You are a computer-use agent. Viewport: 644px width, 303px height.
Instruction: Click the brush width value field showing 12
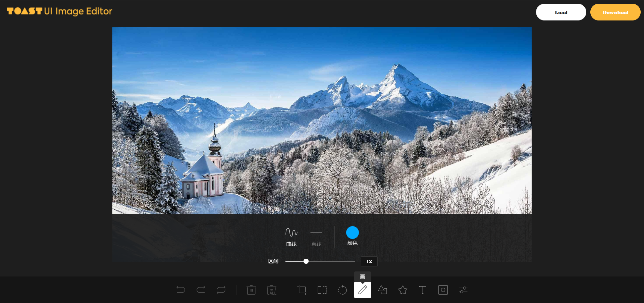[x=369, y=261]
